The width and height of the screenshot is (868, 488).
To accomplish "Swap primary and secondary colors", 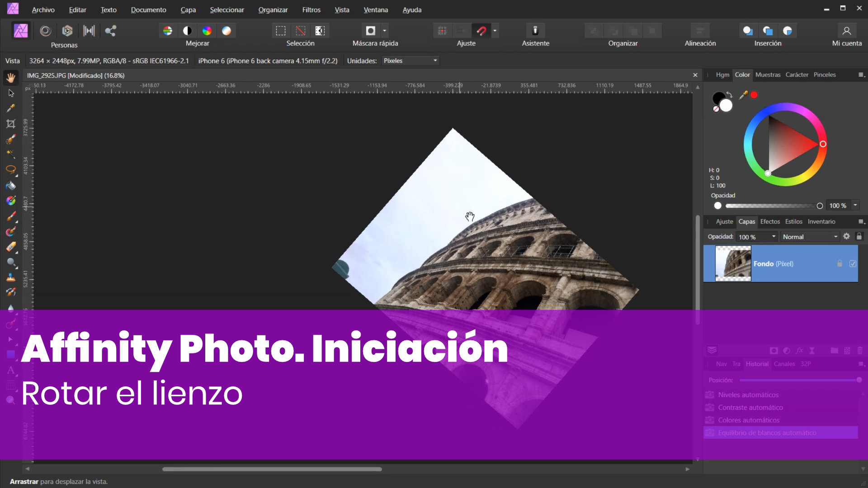I will (729, 95).
